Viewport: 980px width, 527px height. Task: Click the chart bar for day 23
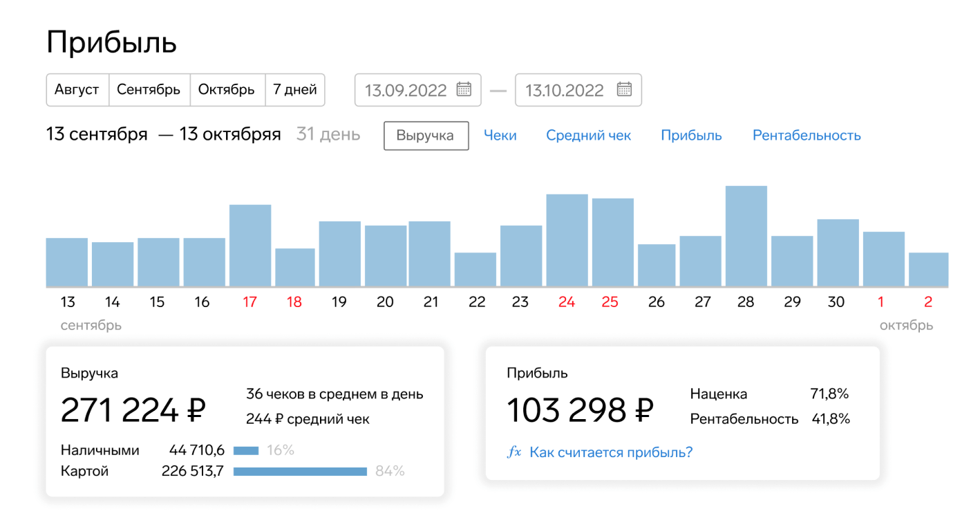521,256
